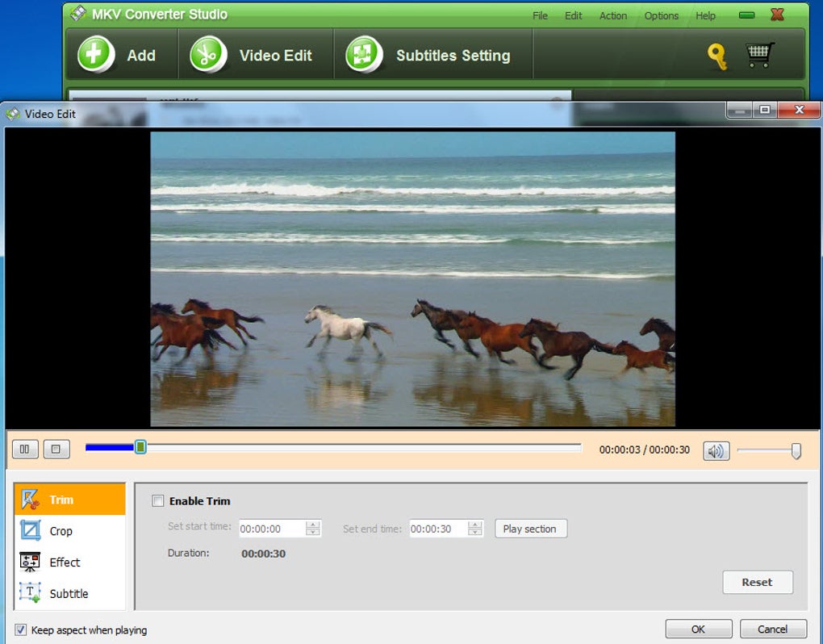823x644 pixels.
Task: Maximize the Video Edit window
Action: pyautogui.click(x=765, y=110)
